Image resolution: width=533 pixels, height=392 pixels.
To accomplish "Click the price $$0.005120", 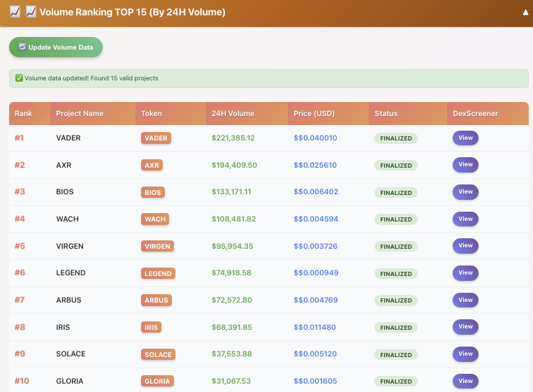I will click(315, 354).
